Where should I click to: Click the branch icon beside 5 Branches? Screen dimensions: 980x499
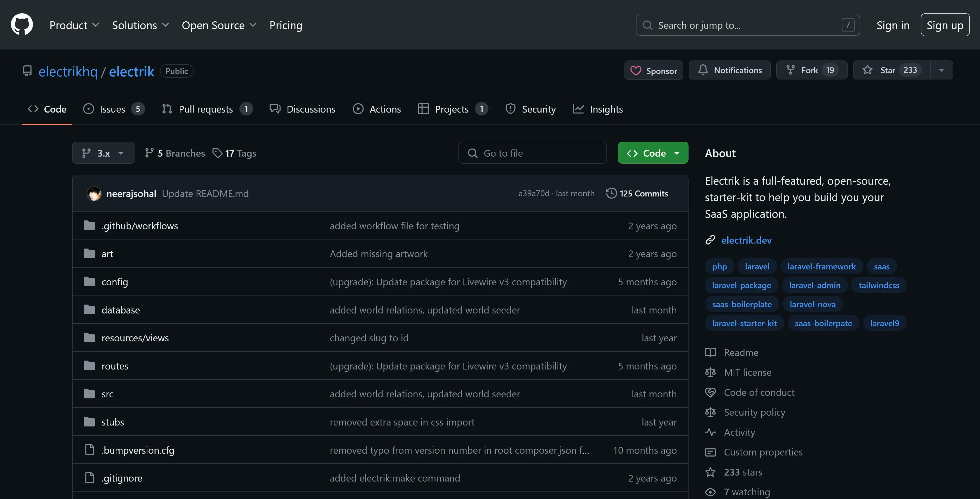[x=149, y=153]
